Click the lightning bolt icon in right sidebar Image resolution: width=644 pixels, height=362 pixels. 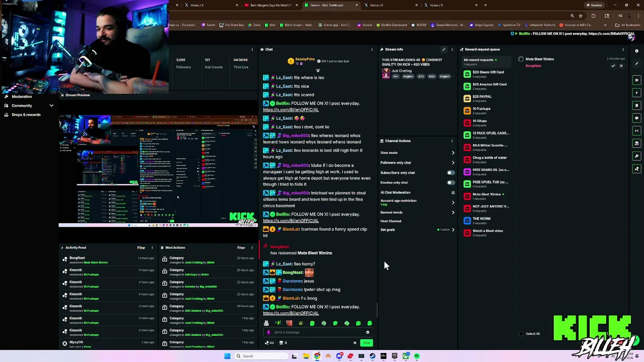tap(636, 93)
